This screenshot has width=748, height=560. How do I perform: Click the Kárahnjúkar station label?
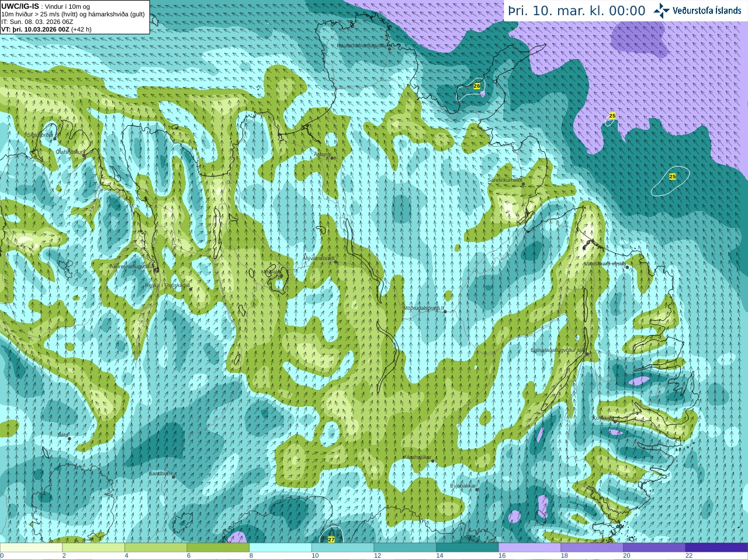(417, 457)
